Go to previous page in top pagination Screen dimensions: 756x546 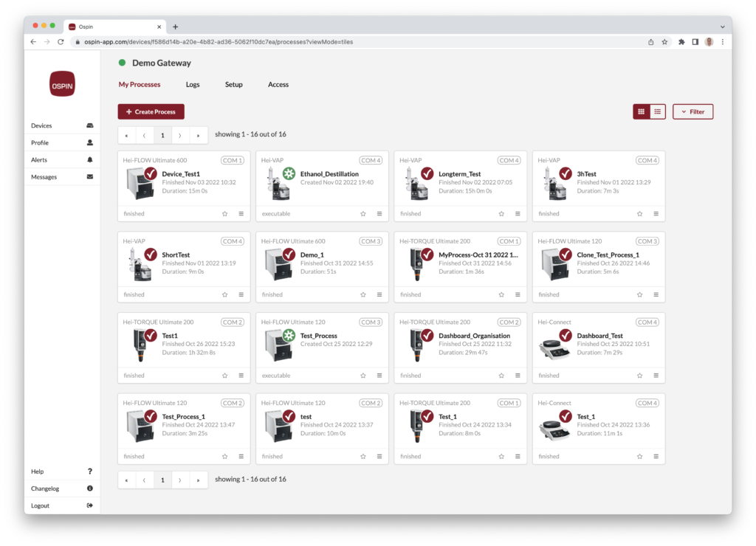click(144, 136)
